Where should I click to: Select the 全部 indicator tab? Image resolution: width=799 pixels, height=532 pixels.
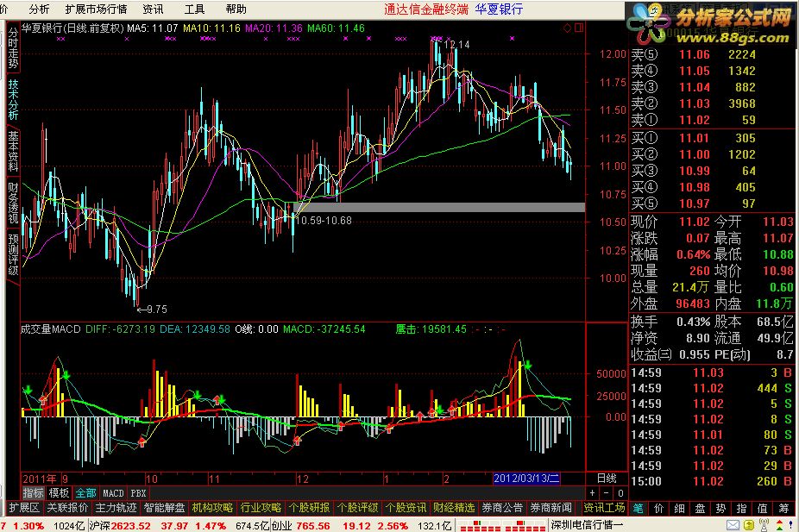85,493
